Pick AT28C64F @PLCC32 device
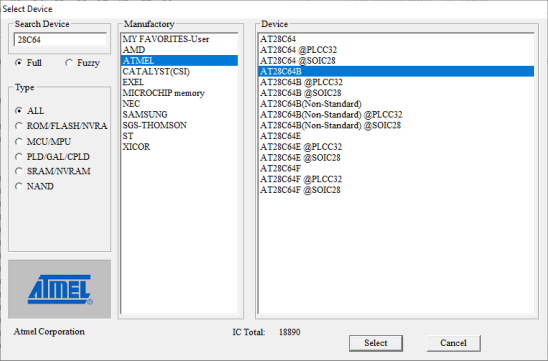The width and height of the screenshot is (548, 361). pyautogui.click(x=396, y=179)
